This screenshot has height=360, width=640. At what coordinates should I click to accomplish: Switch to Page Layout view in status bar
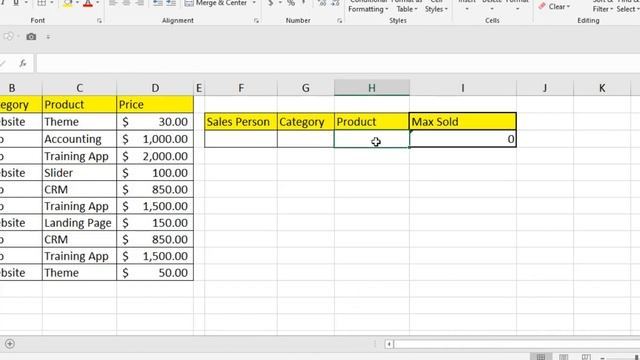(564, 357)
